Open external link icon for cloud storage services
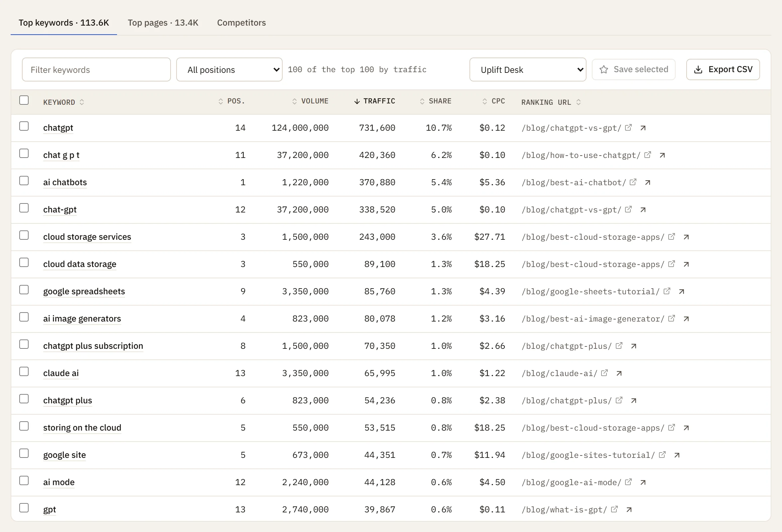Screen dimensions: 782x532 click(x=671, y=236)
